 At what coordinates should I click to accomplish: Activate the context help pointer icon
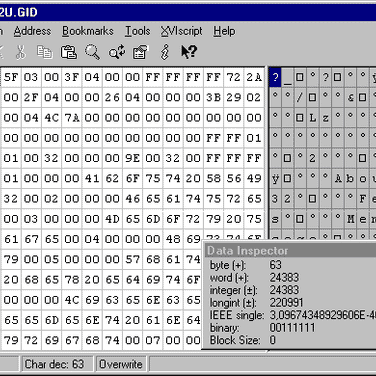189,52
